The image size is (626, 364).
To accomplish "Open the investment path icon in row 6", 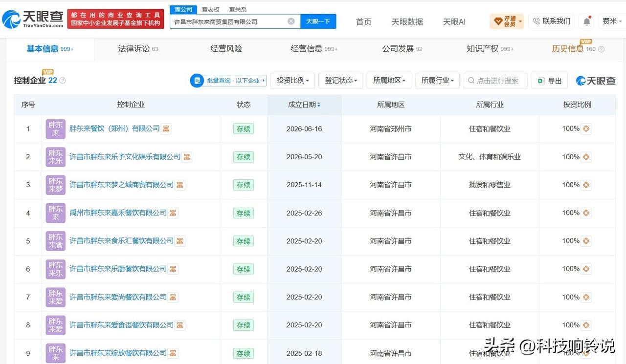I will pos(586,269).
